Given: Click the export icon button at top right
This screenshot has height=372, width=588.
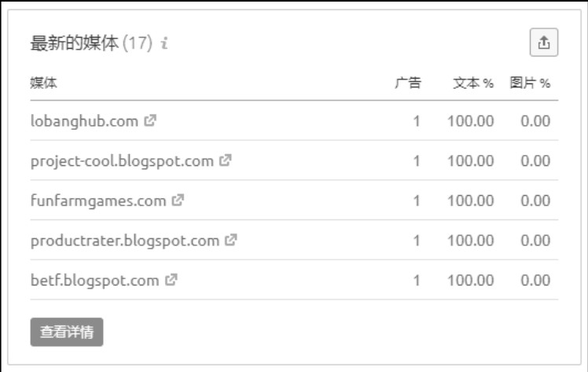Looking at the screenshot, I should click(544, 42).
